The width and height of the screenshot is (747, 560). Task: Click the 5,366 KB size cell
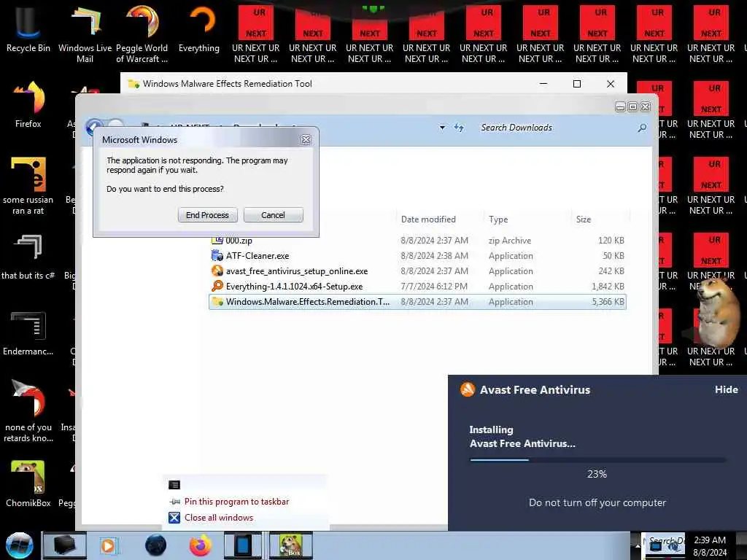[x=608, y=302]
